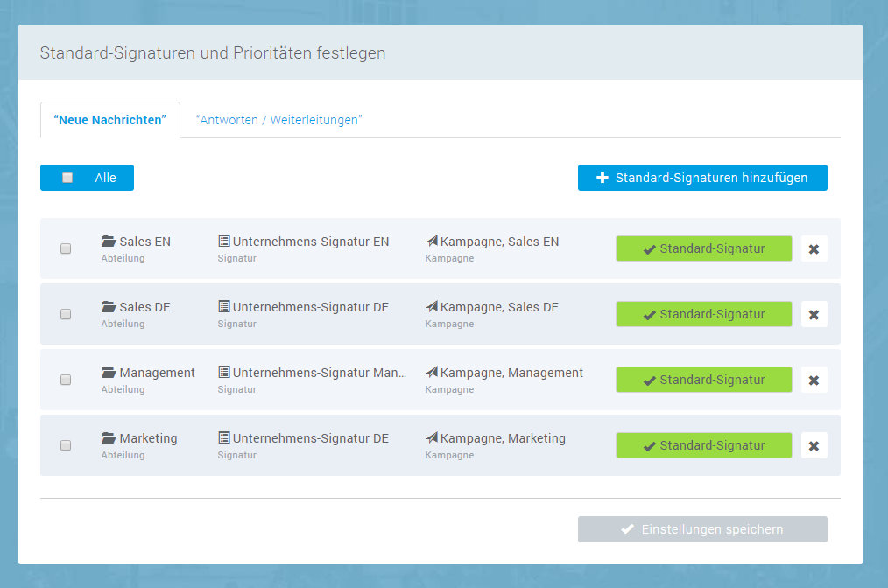
Task: Select the Sales DE row checkbox
Action: pyautogui.click(x=66, y=314)
